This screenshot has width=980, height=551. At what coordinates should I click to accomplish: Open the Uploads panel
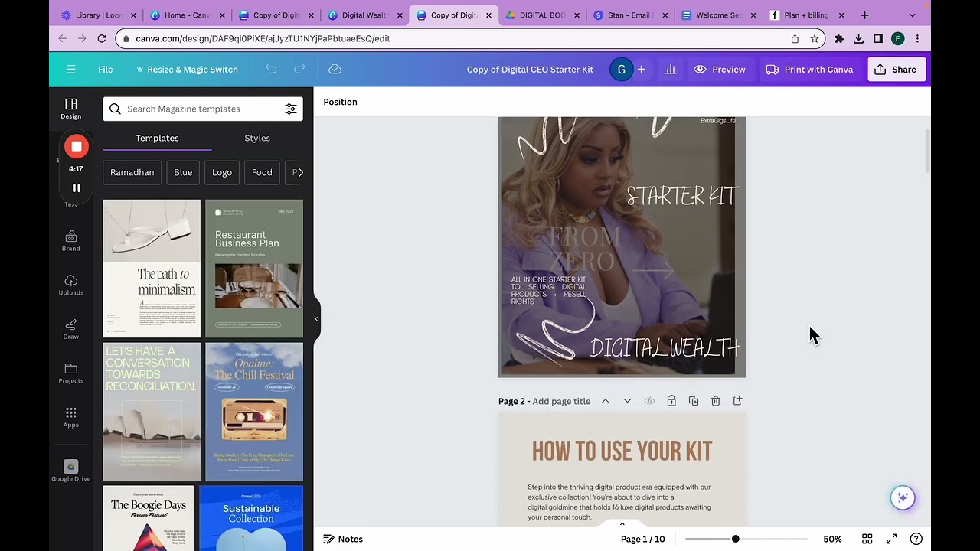(x=70, y=285)
